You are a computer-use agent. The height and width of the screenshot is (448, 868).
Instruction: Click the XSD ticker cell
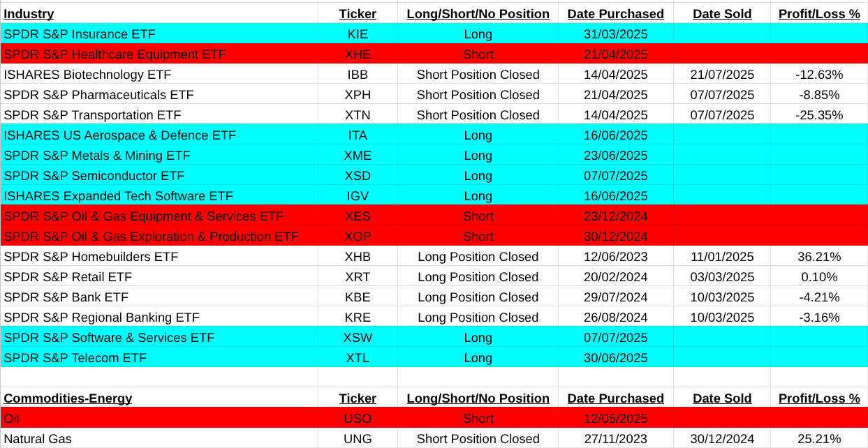[x=358, y=176]
